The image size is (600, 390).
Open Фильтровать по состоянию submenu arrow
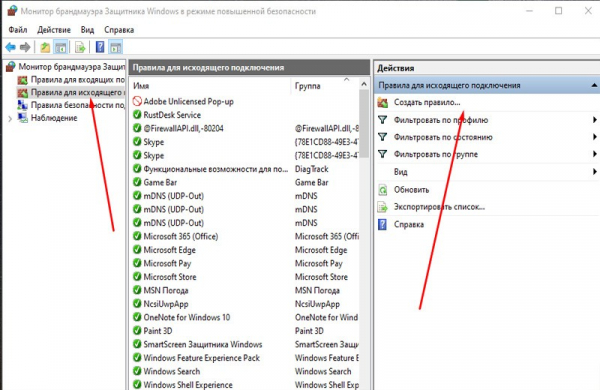595,137
